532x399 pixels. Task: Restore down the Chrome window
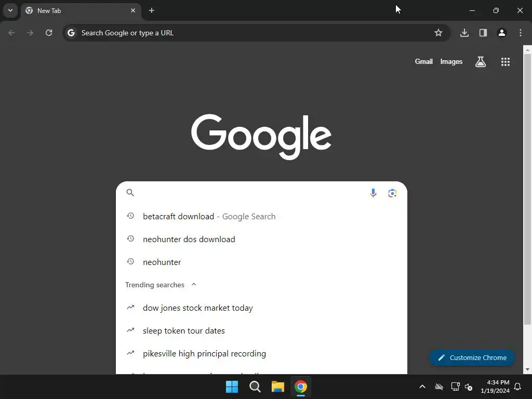tap(496, 10)
